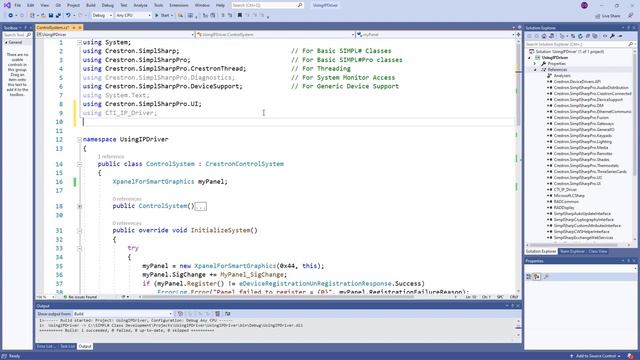Open the Build menu
Screen dimensions: 640x360
91,5
